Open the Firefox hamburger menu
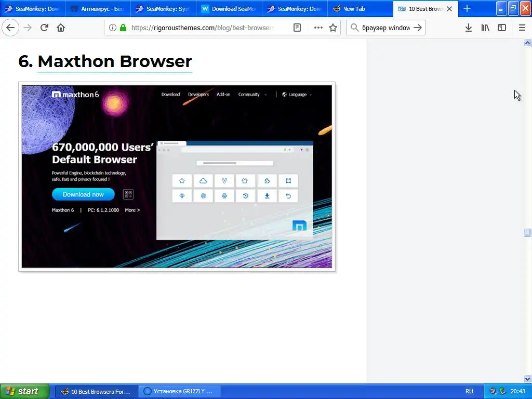Viewport: 532px width, 399px height. click(x=522, y=28)
